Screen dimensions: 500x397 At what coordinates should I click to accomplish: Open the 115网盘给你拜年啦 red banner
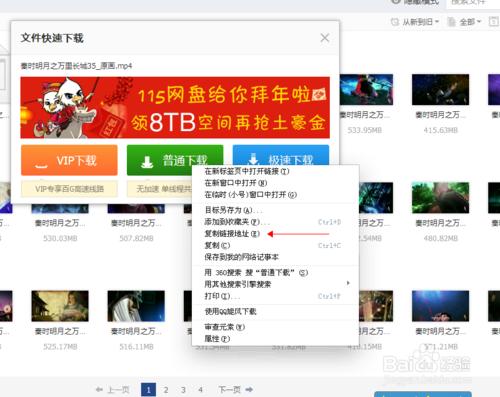175,107
